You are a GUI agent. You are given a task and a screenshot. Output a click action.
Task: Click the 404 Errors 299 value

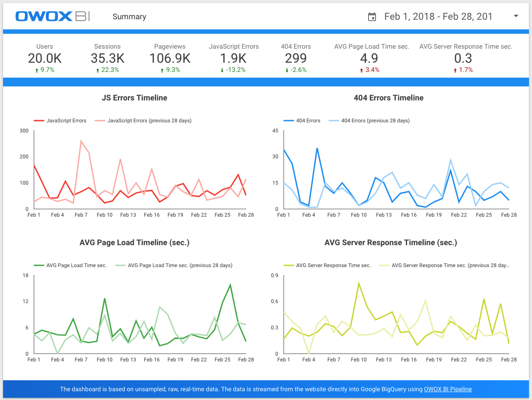click(296, 58)
